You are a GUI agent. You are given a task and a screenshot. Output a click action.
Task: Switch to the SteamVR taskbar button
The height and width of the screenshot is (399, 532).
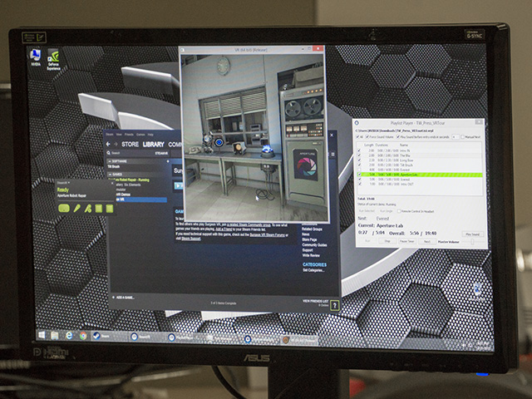coord(147,337)
